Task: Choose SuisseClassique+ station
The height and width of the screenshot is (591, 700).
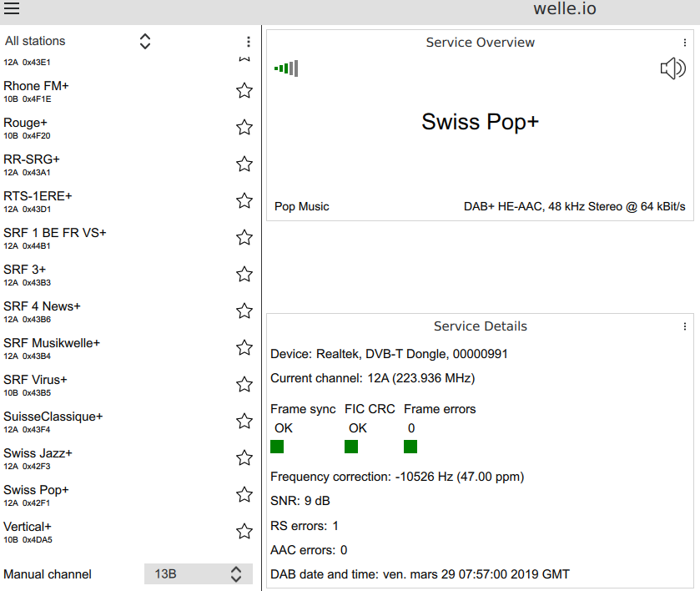Action: [53, 422]
